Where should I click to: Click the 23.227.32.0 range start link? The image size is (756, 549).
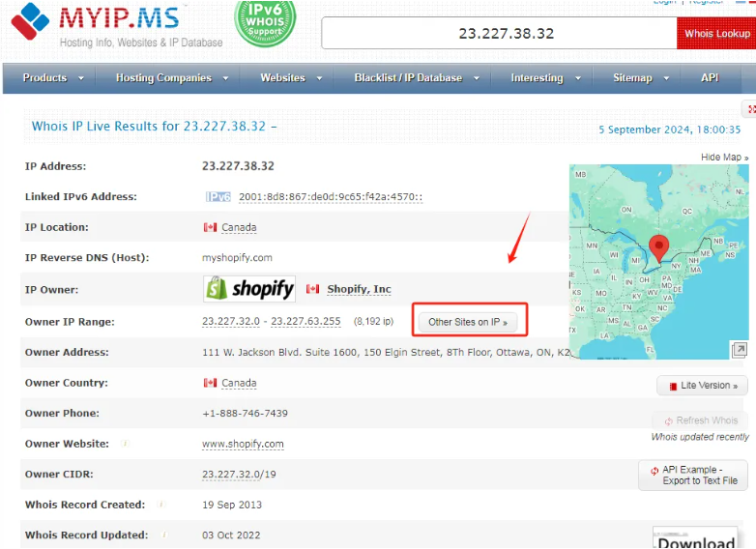coord(230,322)
